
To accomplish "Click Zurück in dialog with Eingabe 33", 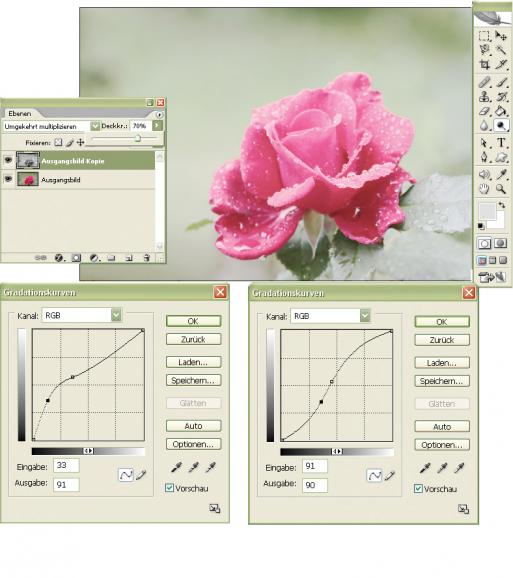I will point(193,339).
